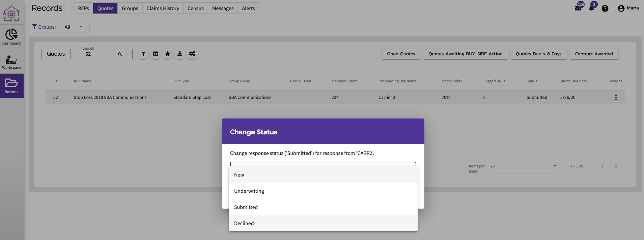Click the 'Standard Stop Loss' cell

click(x=192, y=97)
